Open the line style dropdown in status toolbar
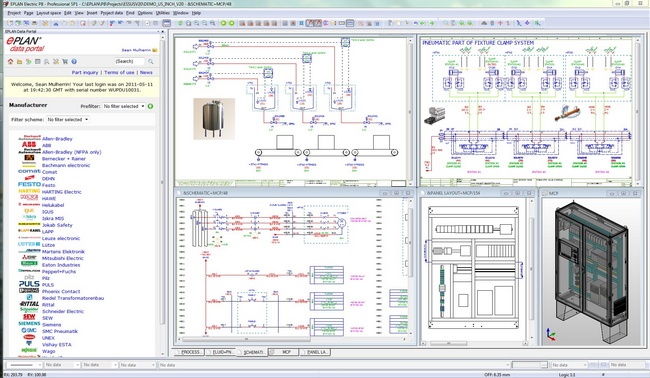The width and height of the screenshot is (650, 378). click(x=26, y=365)
